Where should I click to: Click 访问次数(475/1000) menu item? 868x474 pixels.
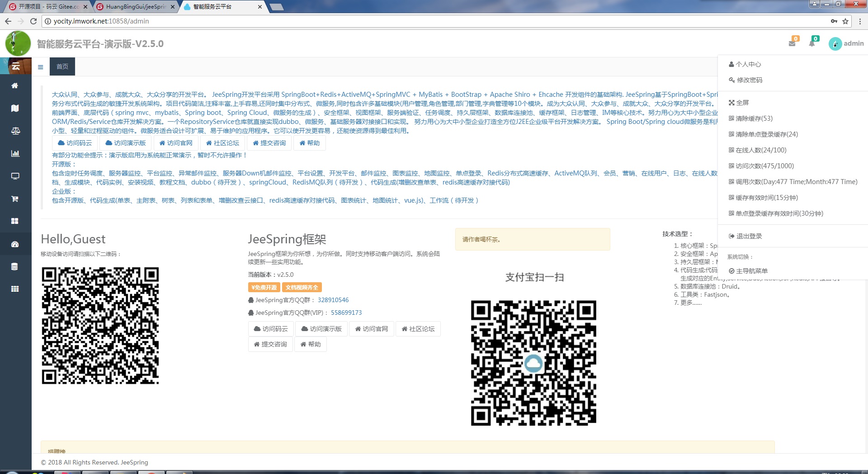(x=761, y=166)
